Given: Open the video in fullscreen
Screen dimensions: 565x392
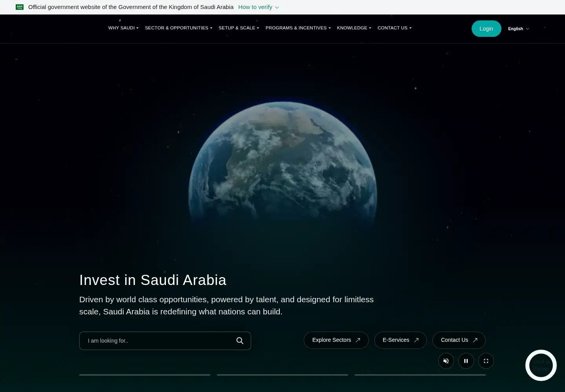Looking at the screenshot, I should (x=486, y=361).
